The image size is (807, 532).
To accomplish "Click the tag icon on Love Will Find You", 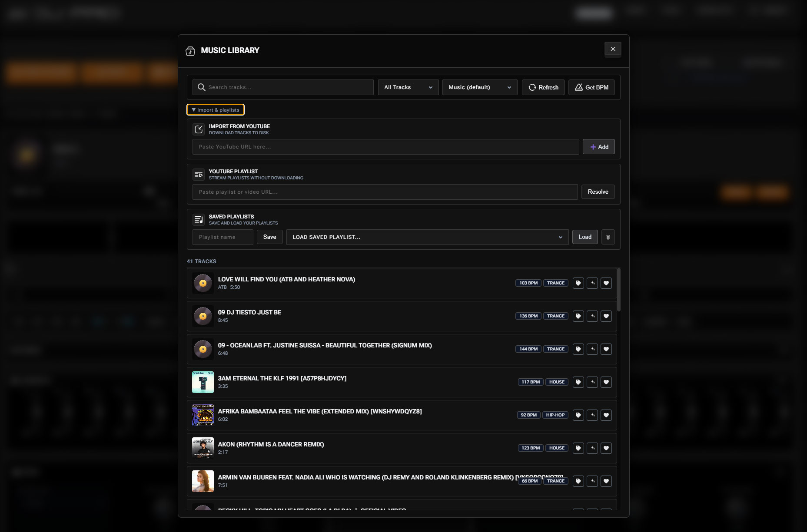I will point(578,283).
